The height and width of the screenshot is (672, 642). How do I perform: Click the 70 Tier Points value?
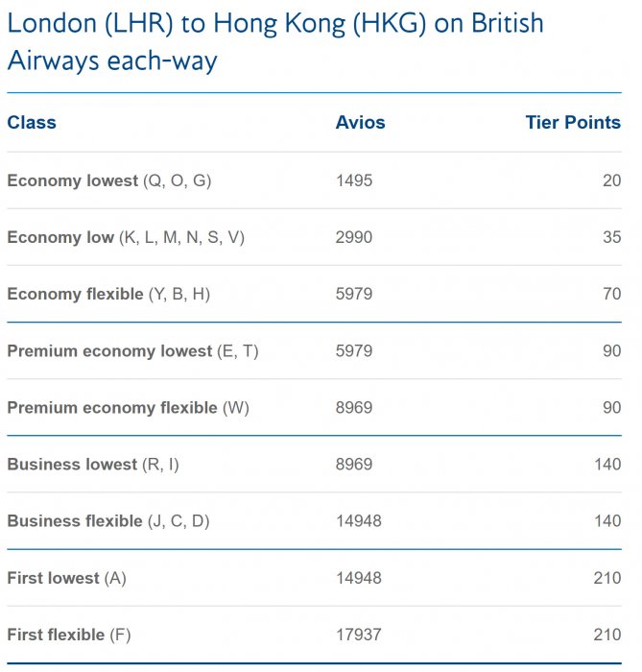611,294
